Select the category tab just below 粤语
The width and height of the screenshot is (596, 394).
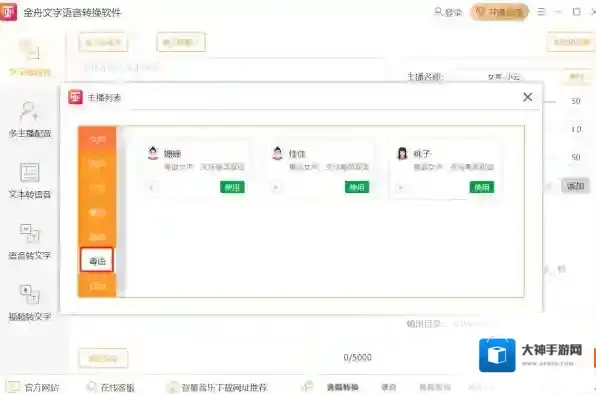coord(97,285)
